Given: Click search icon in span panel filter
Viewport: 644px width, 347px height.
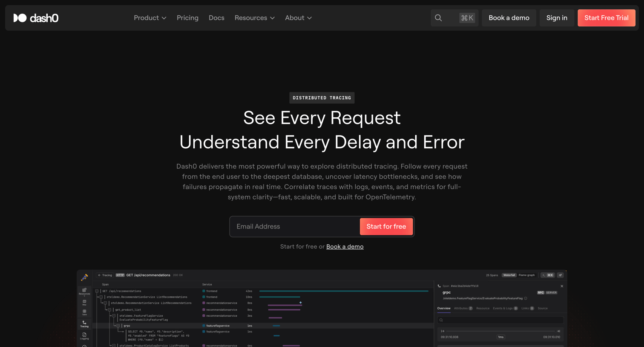Looking at the screenshot, I should [x=441, y=320].
